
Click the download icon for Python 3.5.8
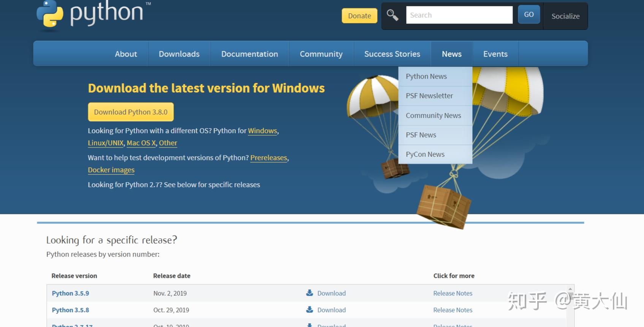point(310,310)
